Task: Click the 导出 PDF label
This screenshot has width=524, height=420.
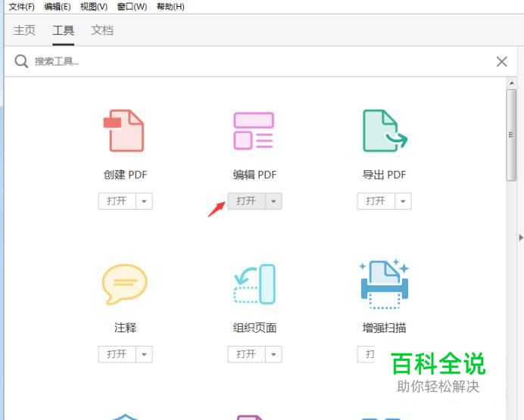Action: point(385,175)
